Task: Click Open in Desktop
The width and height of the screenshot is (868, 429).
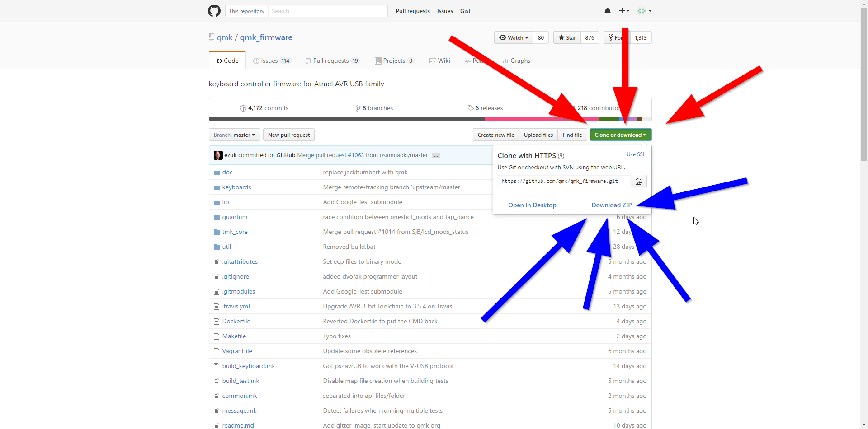Action: pos(533,205)
